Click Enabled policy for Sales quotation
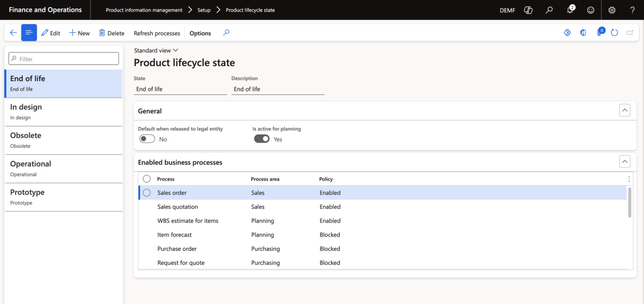The image size is (644, 304). 330,207
